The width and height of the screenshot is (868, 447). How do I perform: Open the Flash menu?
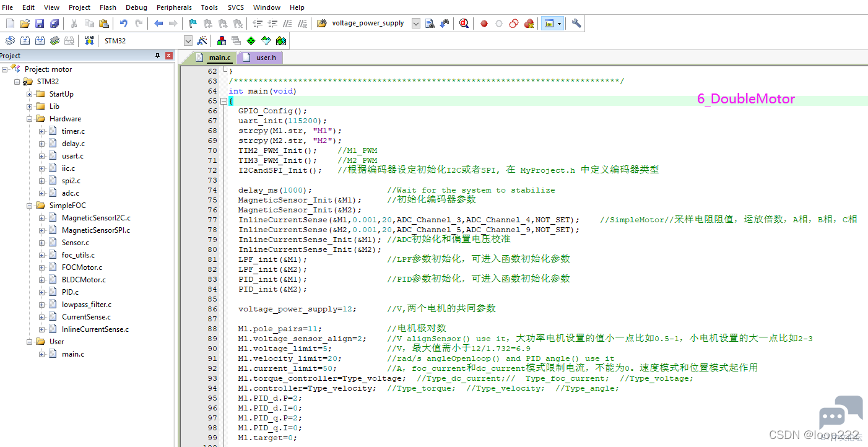click(x=108, y=7)
